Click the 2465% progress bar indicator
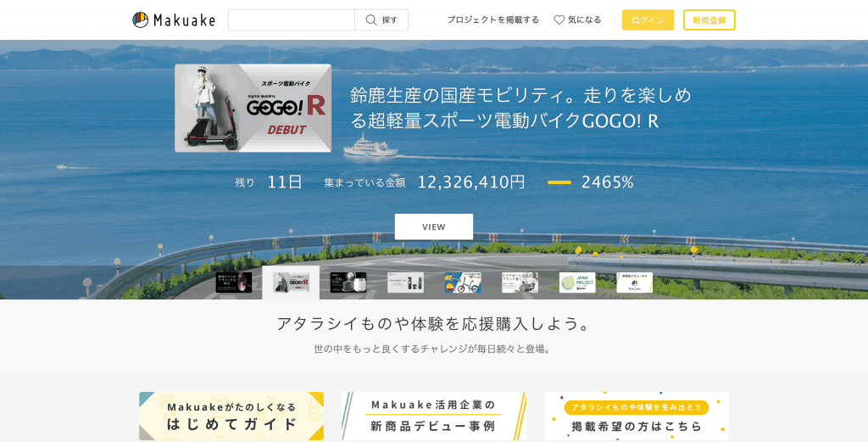The image size is (868, 442). click(x=559, y=182)
